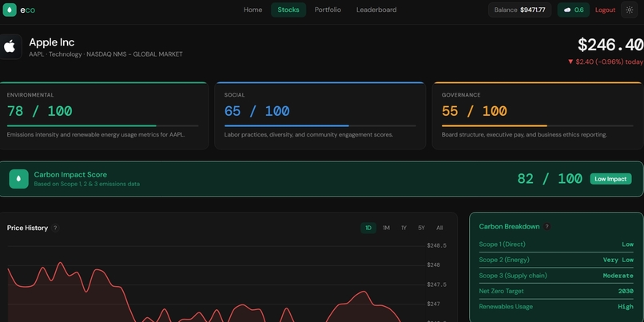Toggle the light/dark theme sun icon
The height and width of the screenshot is (322, 644).
point(629,10)
